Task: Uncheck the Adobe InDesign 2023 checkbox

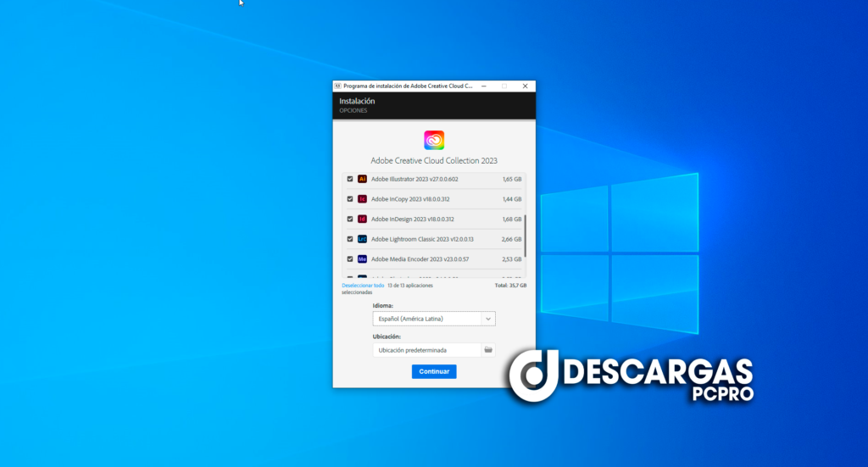Action: click(x=350, y=219)
